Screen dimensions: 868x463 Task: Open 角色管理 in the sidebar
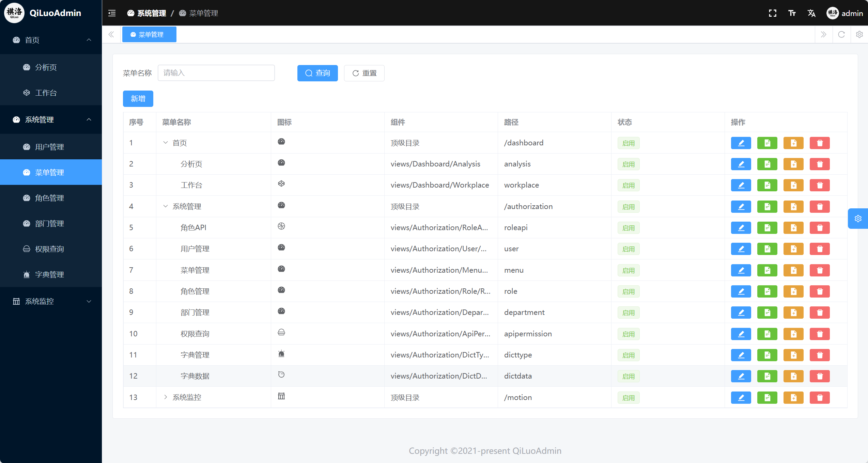pyautogui.click(x=49, y=198)
